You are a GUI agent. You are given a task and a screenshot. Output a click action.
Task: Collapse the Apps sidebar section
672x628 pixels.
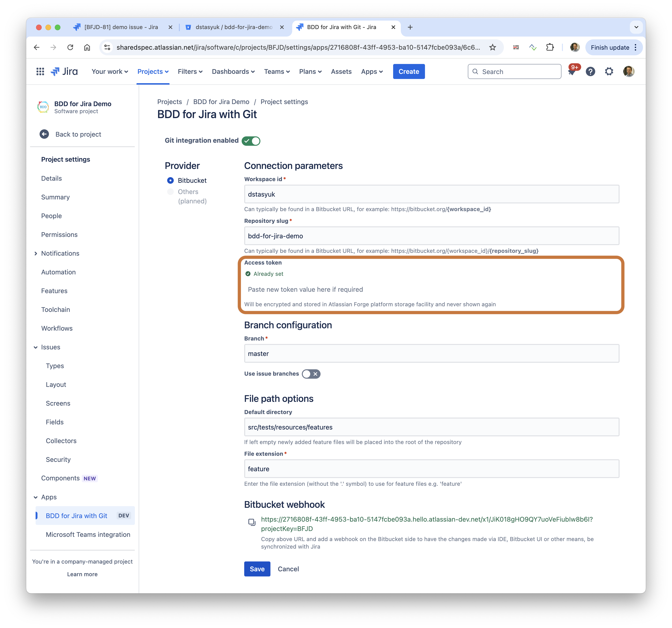click(x=36, y=497)
